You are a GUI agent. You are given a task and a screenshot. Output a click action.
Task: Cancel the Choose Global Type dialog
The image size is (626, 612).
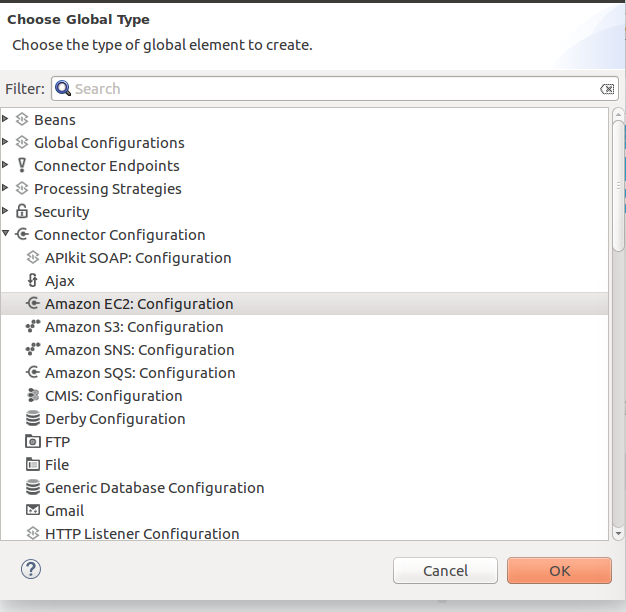[x=445, y=570]
